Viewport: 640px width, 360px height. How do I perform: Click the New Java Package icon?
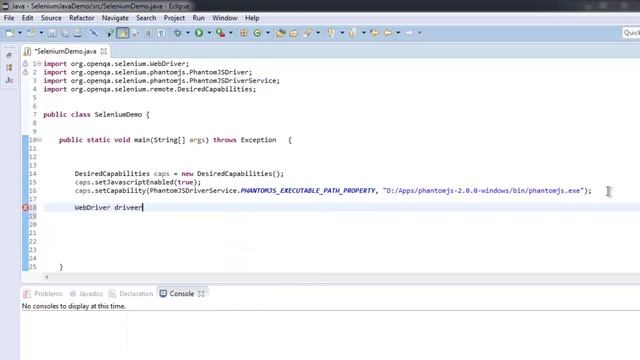244,33
